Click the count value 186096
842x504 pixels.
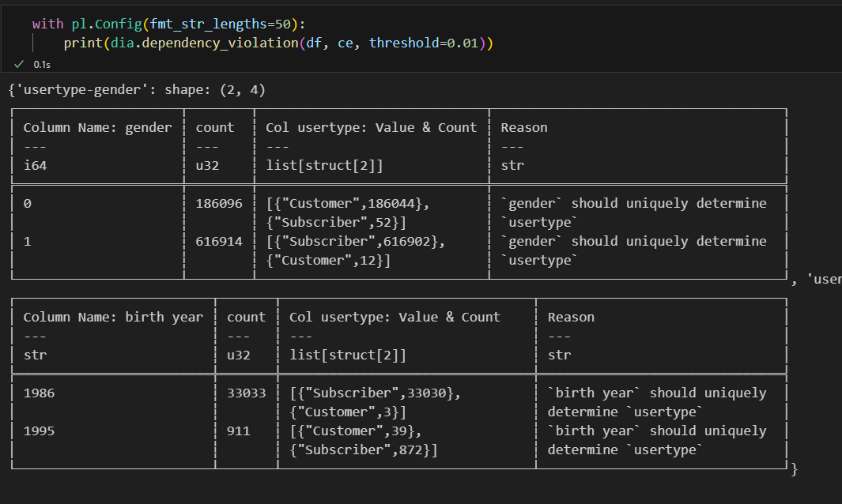point(219,204)
